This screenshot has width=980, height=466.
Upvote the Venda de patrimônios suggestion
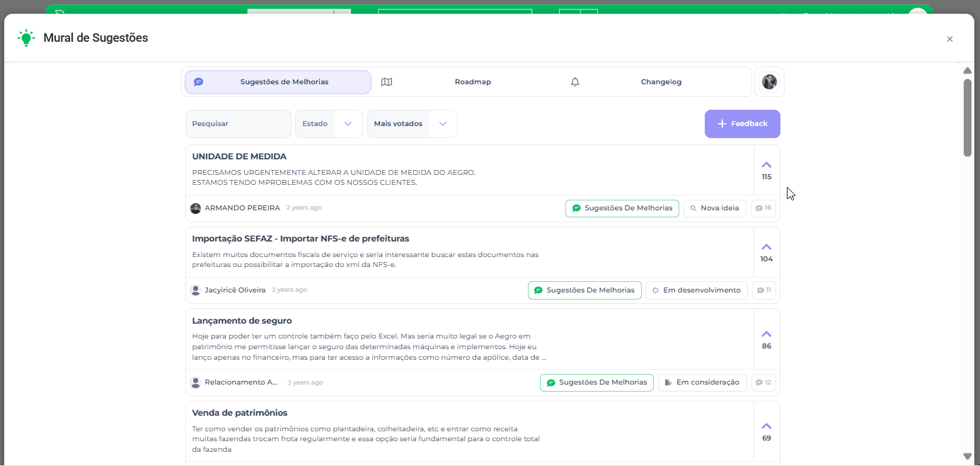coord(766,426)
